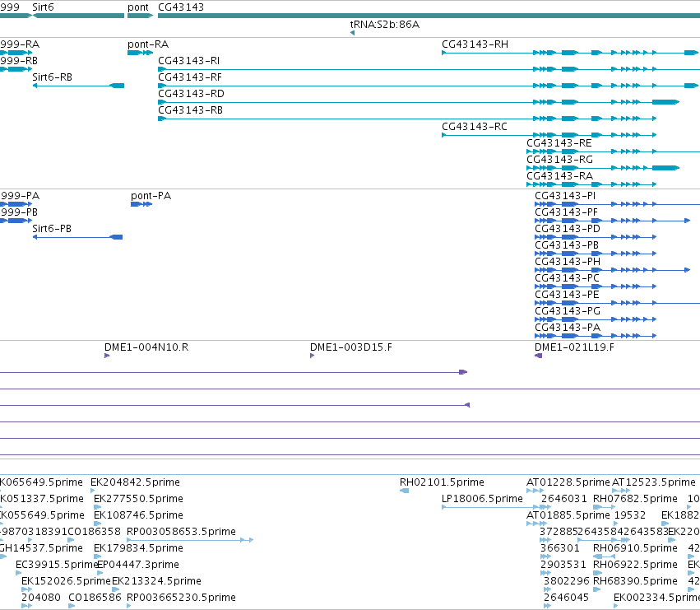Select the pont gene label in top track
The width and height of the screenshot is (700, 610).
pyautogui.click(x=138, y=7)
